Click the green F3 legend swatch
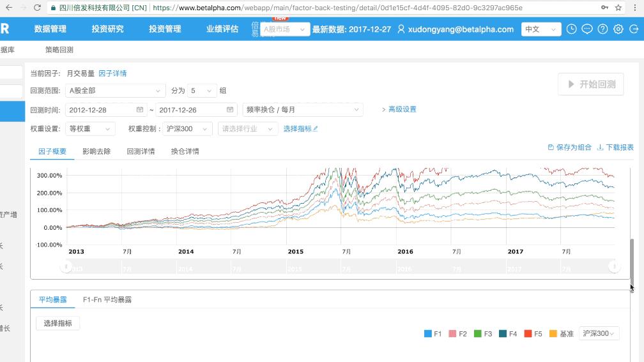 (478, 334)
